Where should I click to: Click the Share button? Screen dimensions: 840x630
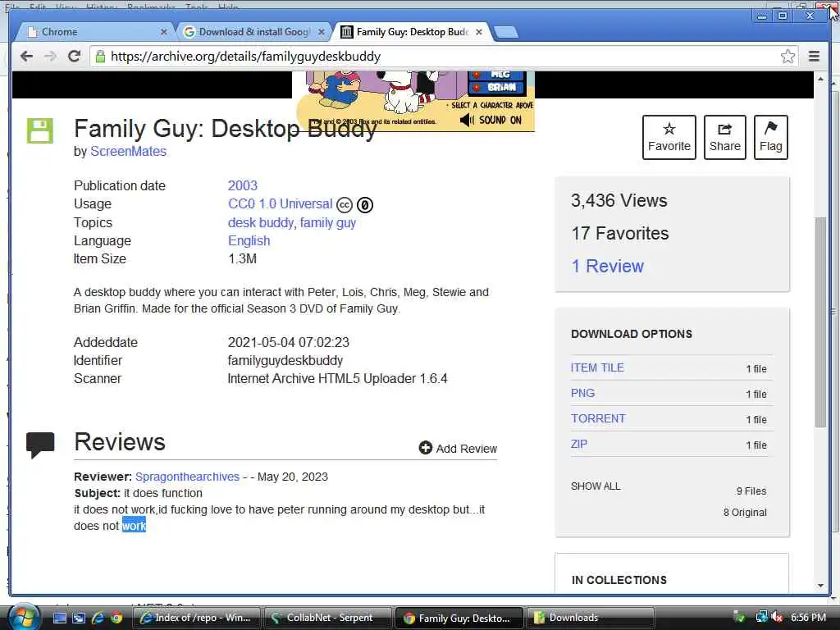pyautogui.click(x=725, y=137)
